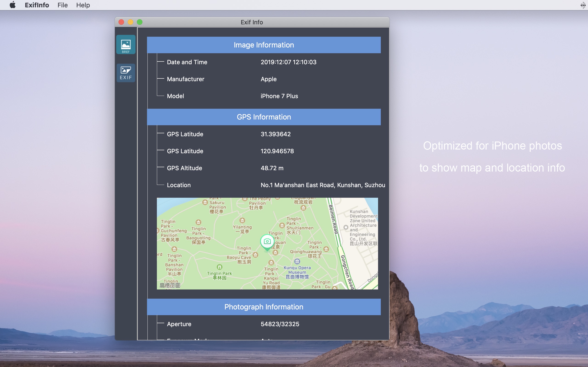Select the Location address row
Viewport: 588px width, 367px height.
point(322,185)
